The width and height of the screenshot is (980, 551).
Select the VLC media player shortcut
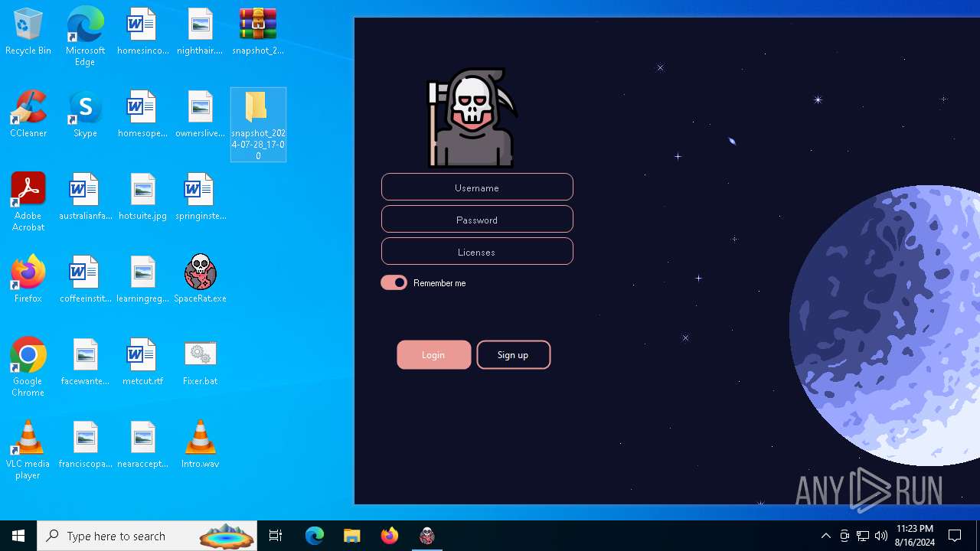pos(28,450)
